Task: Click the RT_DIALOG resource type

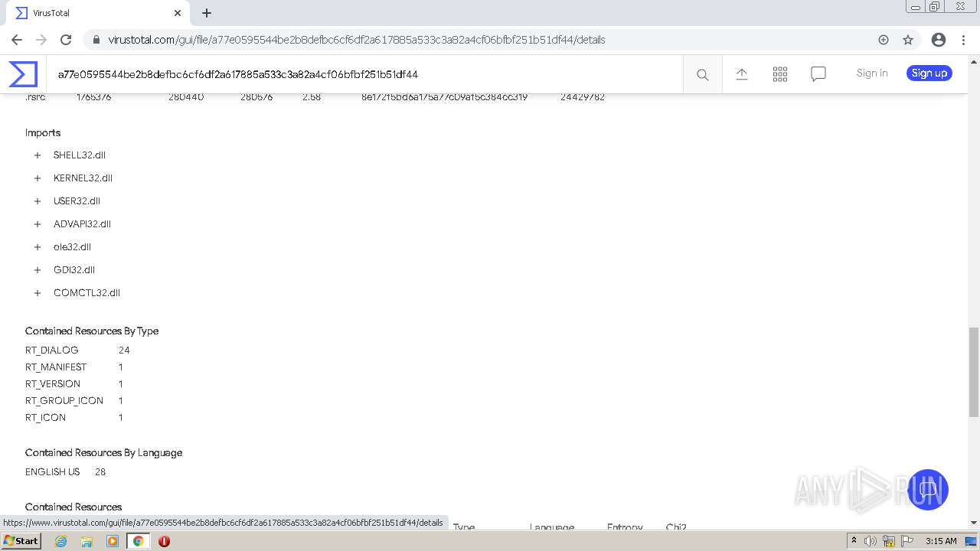Action: (51, 350)
